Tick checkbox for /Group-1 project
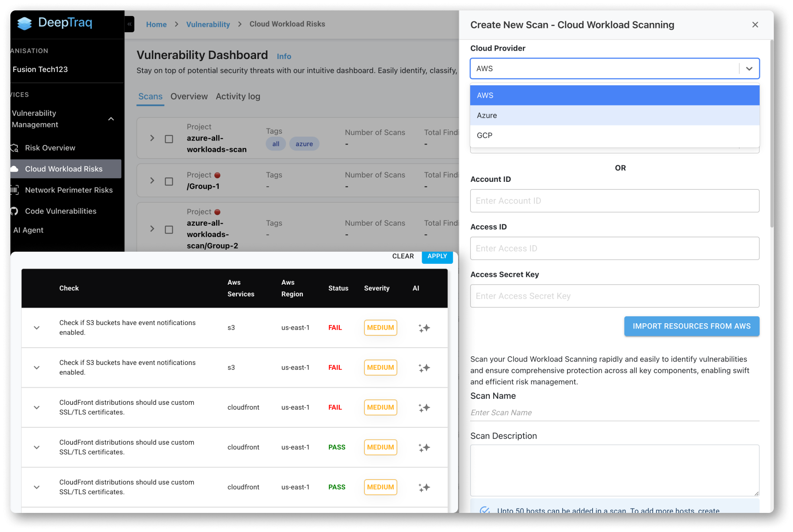 tap(169, 181)
